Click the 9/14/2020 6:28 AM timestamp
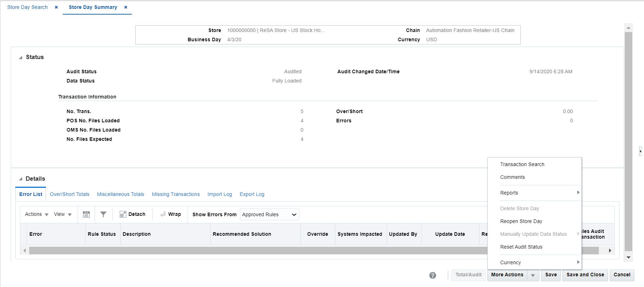Screen dimensions: 644x287 [551, 71]
